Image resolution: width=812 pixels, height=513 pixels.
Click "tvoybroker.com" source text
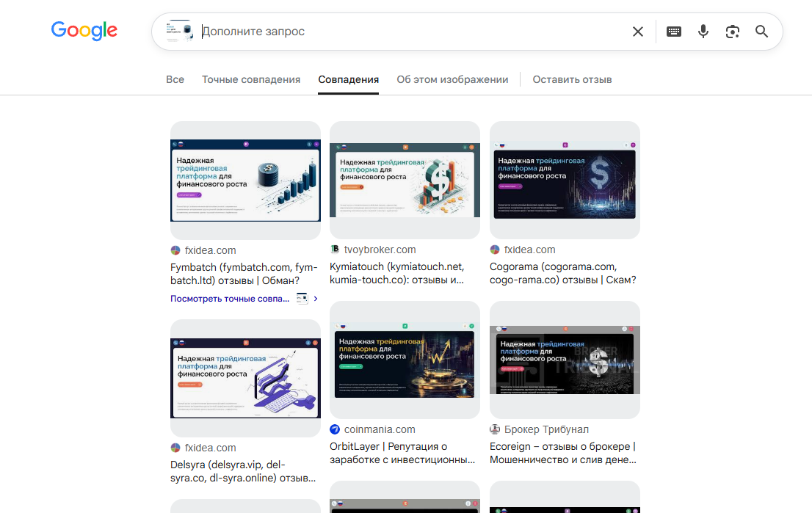coord(380,250)
